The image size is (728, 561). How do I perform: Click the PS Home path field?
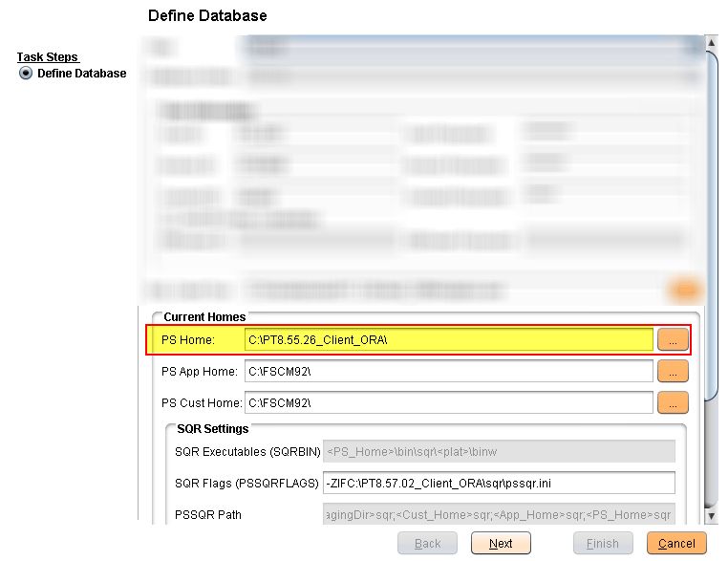(448, 340)
